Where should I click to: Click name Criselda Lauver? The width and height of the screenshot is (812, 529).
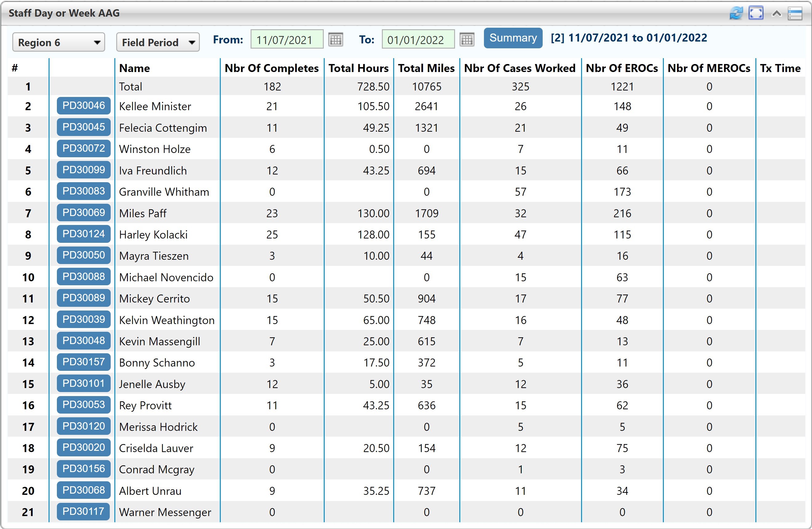tap(156, 448)
